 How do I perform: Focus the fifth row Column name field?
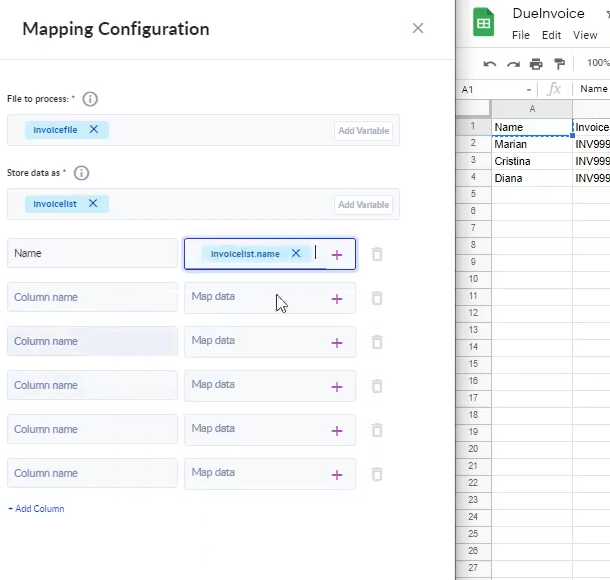[92, 429]
